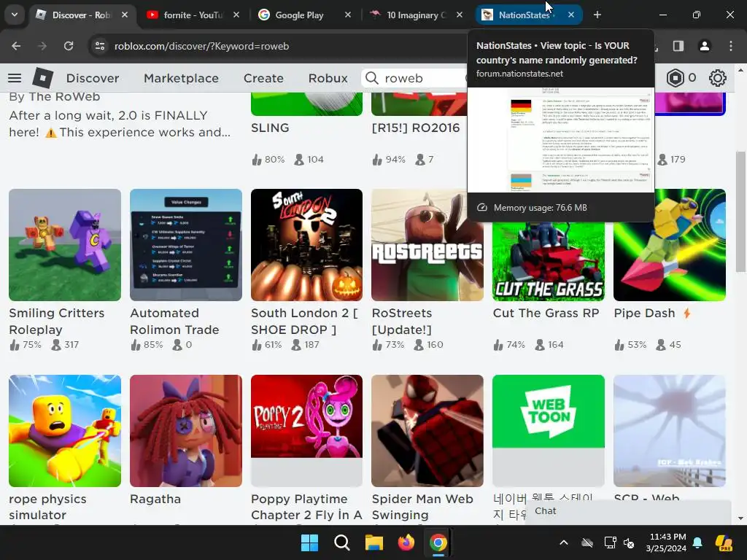Go forward in browser history

(x=42, y=46)
